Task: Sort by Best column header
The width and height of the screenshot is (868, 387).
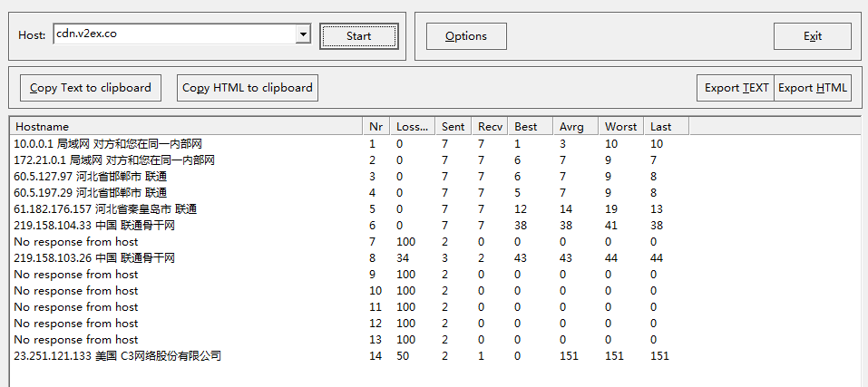Action: pos(530,126)
